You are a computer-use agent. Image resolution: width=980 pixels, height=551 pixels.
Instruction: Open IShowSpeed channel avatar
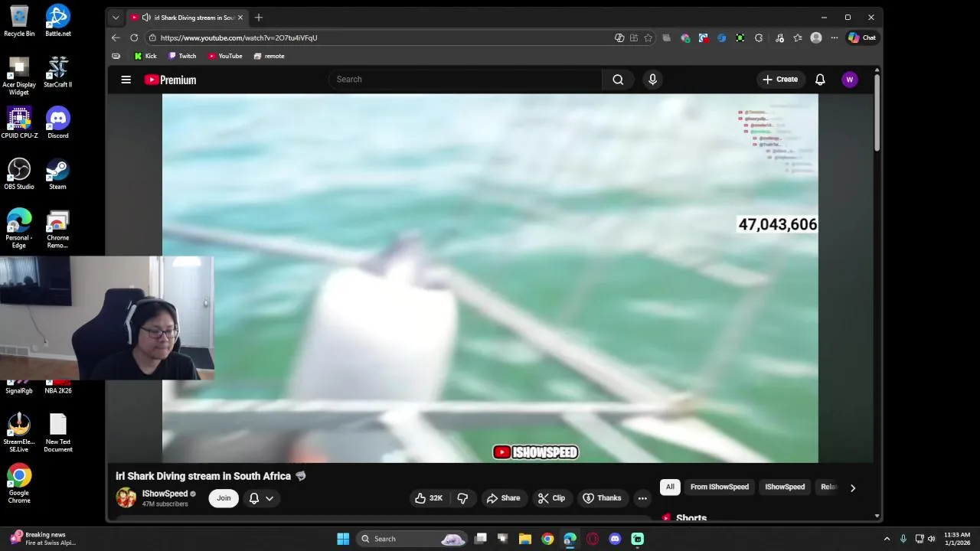(126, 497)
